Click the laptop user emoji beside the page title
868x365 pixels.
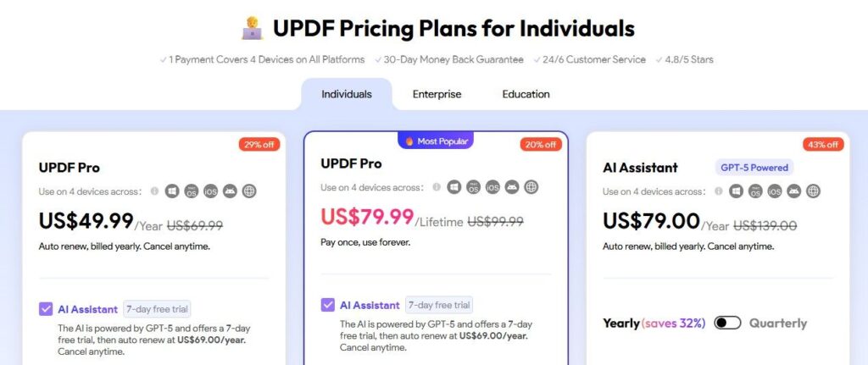[x=252, y=29]
